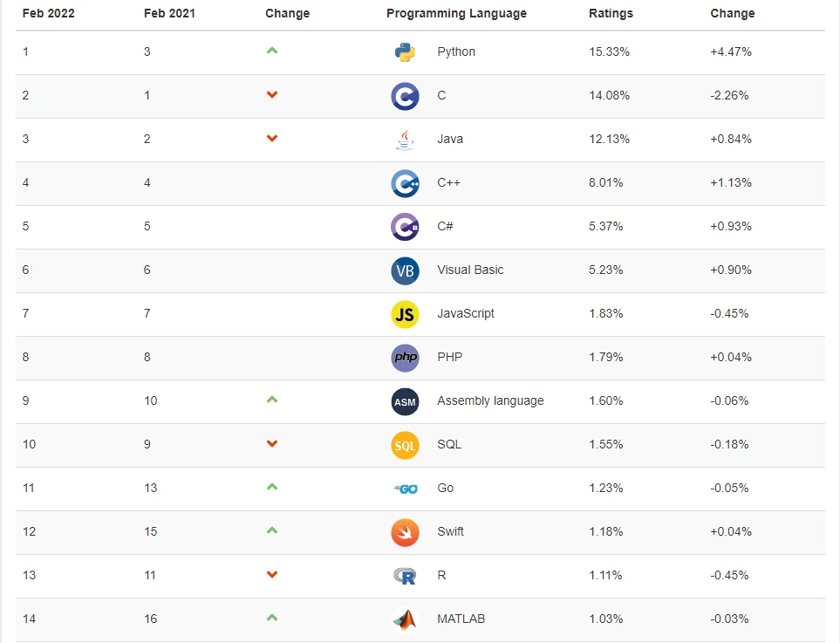Viewport: 840px width, 643px height.
Task: Click the Ratings column header
Action: 611,13
